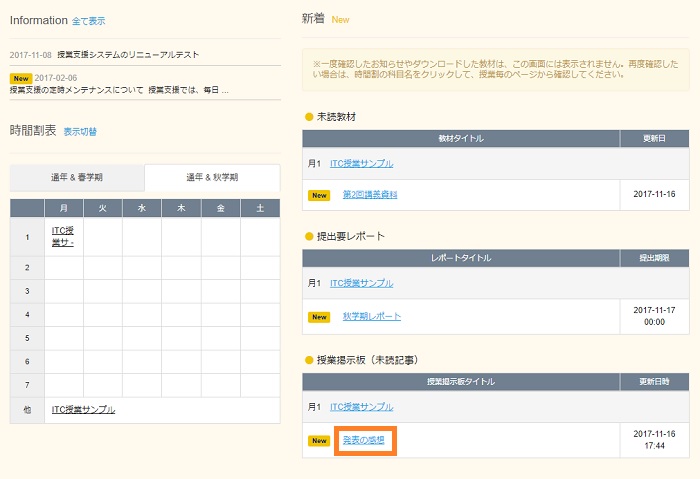Screen dimensions: 700x479
Task: Select the 通年 & 秋学期 tab
Action: (212, 178)
